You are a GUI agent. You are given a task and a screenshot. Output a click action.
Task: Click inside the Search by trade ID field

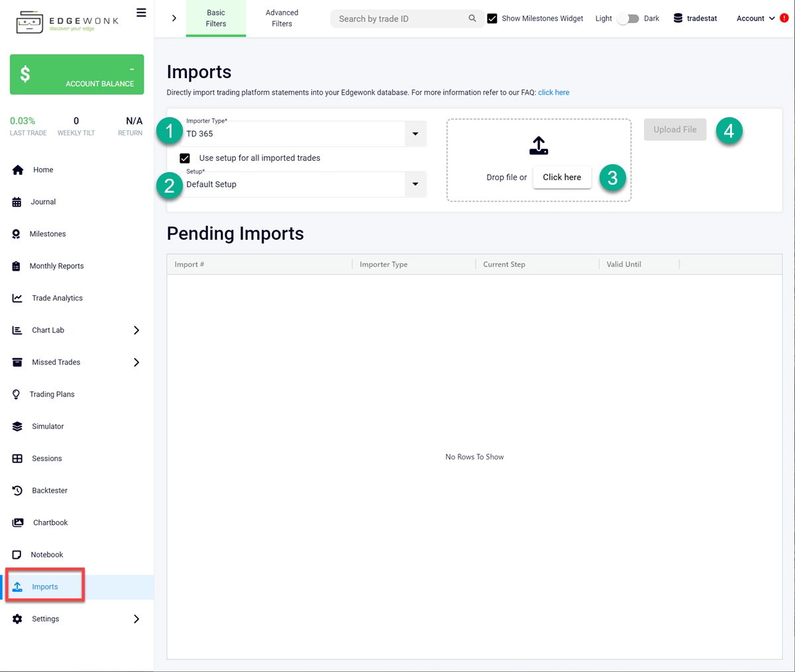point(397,19)
